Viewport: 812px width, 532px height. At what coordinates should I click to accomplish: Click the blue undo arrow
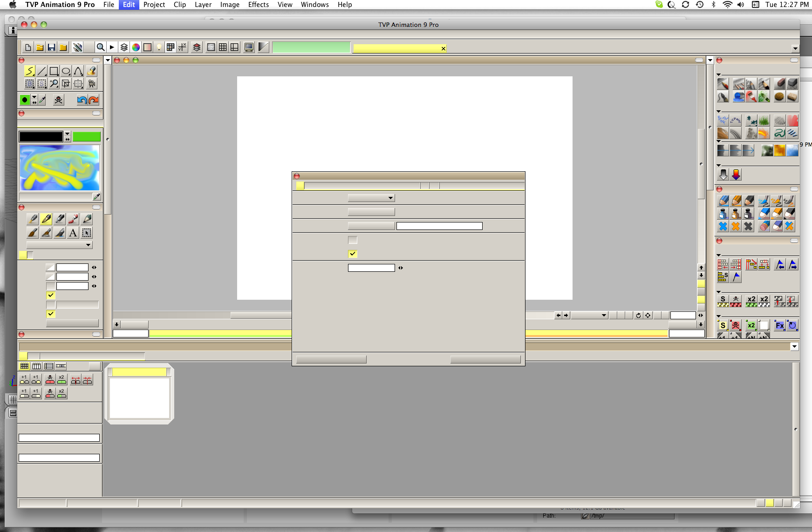[82, 100]
